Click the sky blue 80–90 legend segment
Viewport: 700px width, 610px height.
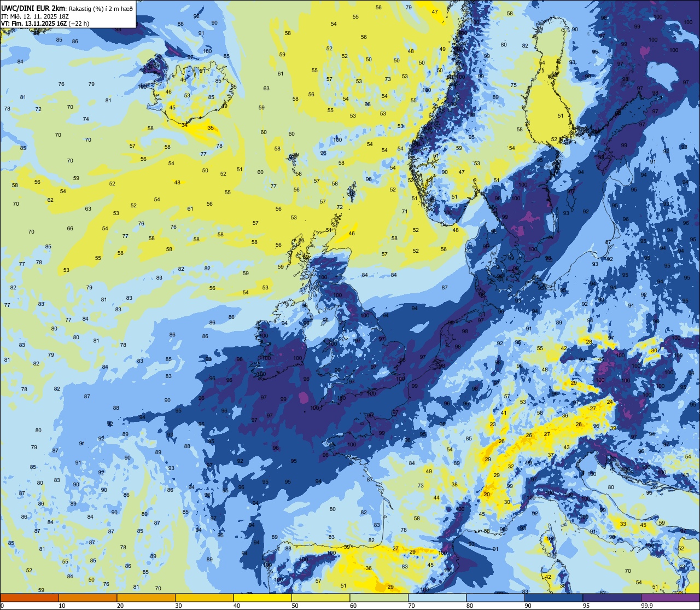[495, 597]
